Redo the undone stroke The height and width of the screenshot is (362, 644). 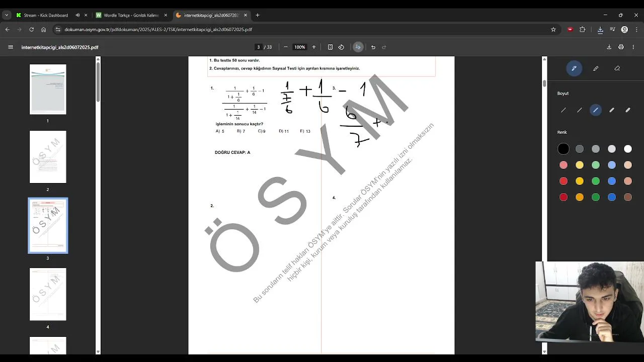click(x=384, y=47)
